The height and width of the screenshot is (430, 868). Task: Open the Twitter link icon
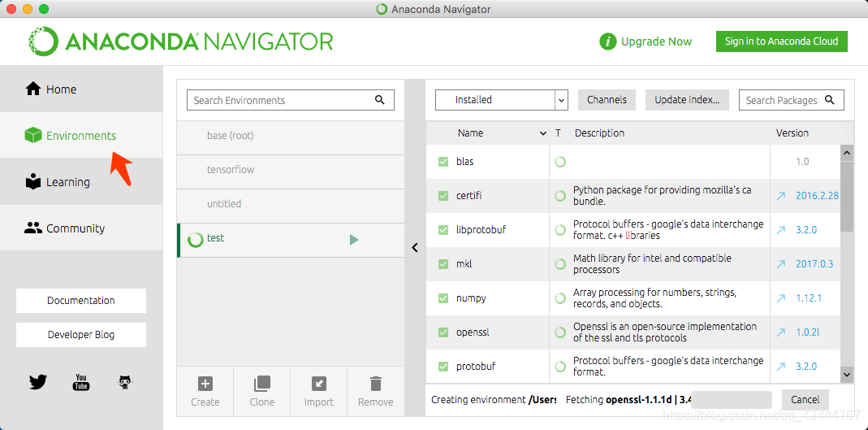(38, 382)
